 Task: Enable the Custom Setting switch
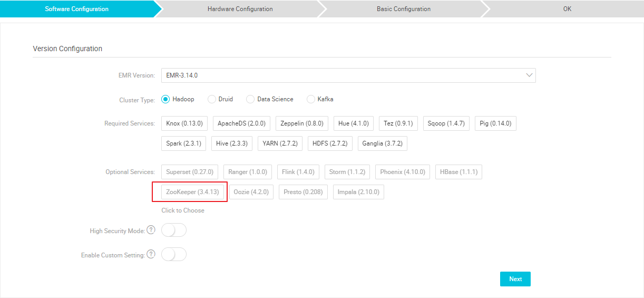point(174,255)
